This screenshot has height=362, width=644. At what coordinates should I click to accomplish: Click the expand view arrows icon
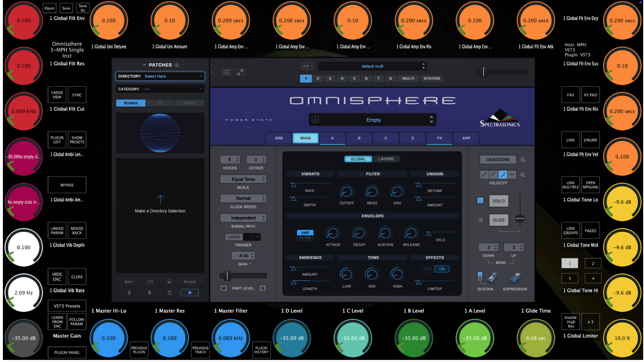240,72
